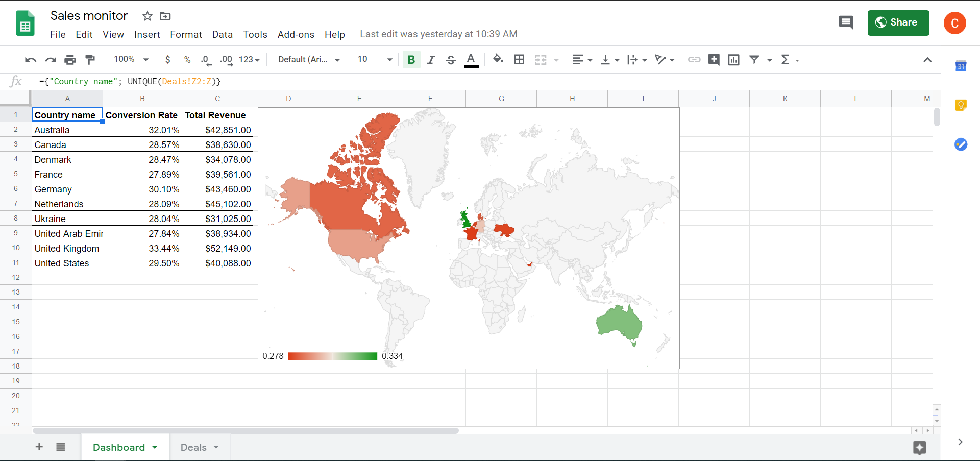Viewport: 980px width, 461px height.
Task: Increase decimal places icon
Action: [x=226, y=60]
